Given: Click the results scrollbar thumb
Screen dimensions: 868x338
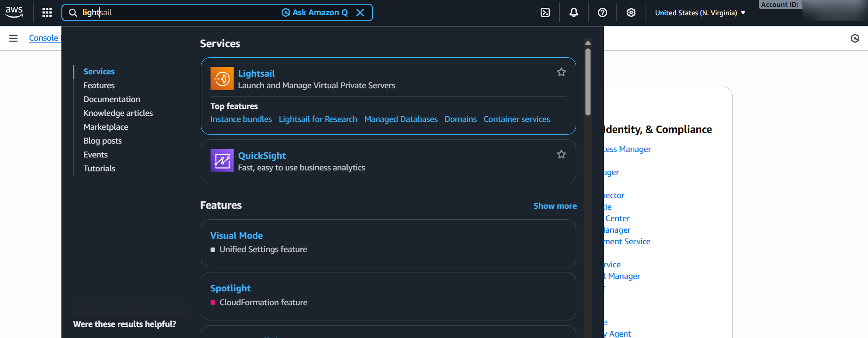Looking at the screenshot, I should tap(588, 82).
